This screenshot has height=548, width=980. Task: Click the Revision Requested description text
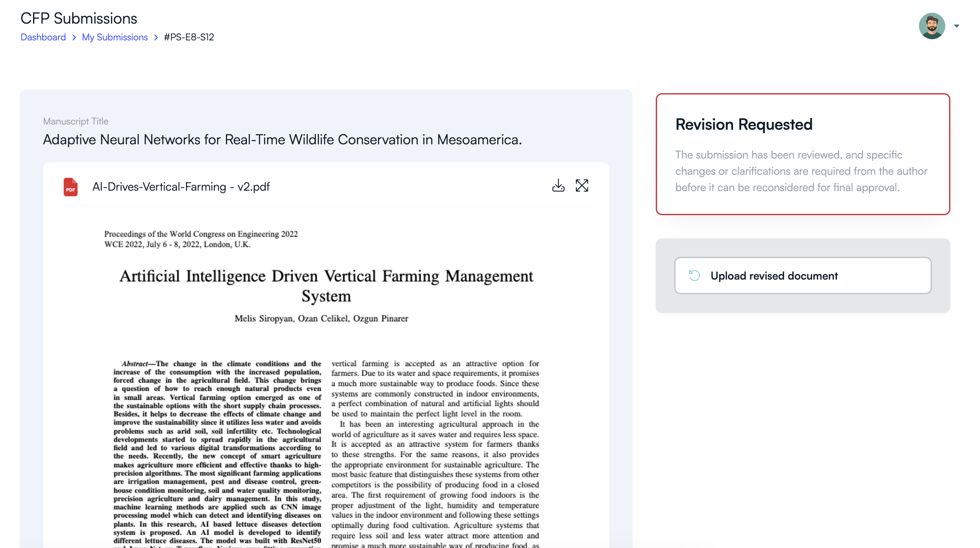point(801,171)
